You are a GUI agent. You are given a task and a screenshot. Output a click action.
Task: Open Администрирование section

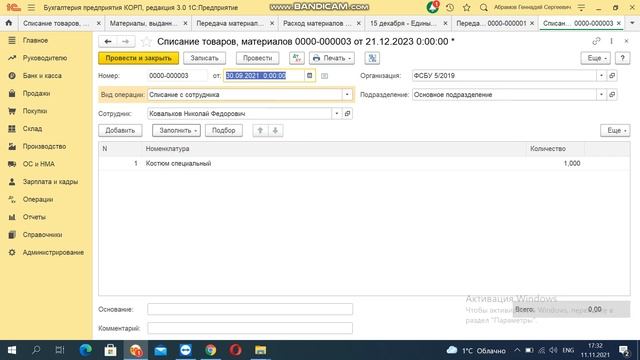(x=53, y=252)
